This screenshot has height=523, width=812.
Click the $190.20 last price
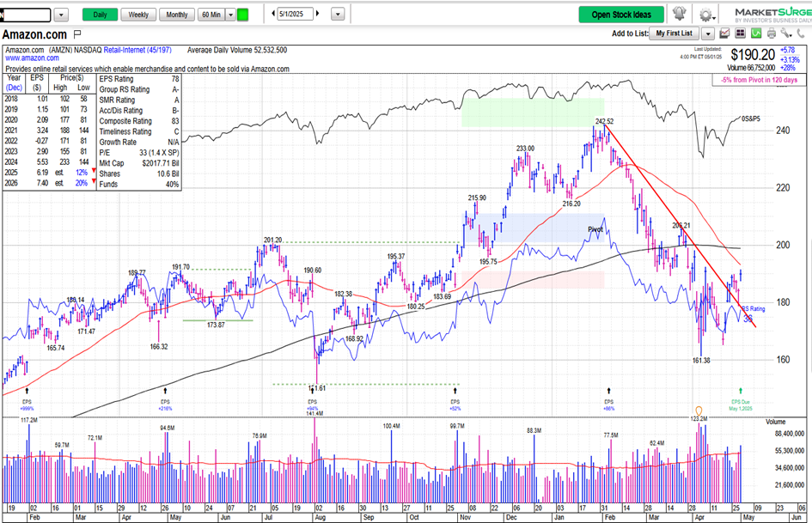753,54
